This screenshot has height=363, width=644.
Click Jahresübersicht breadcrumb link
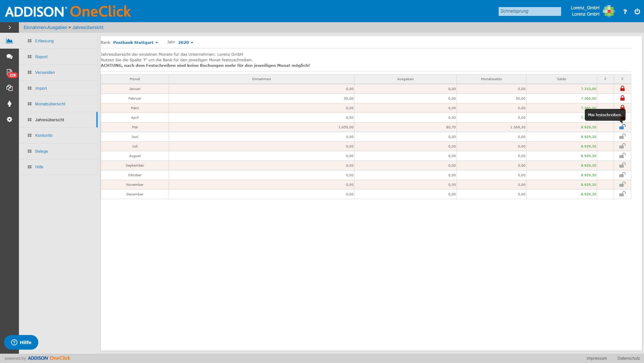click(x=88, y=27)
